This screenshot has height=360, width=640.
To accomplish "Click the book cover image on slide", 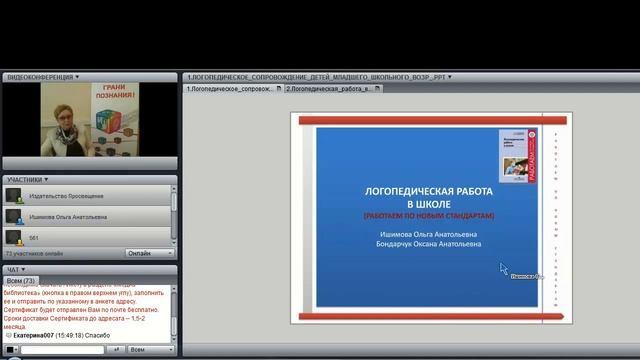I will point(518,156).
